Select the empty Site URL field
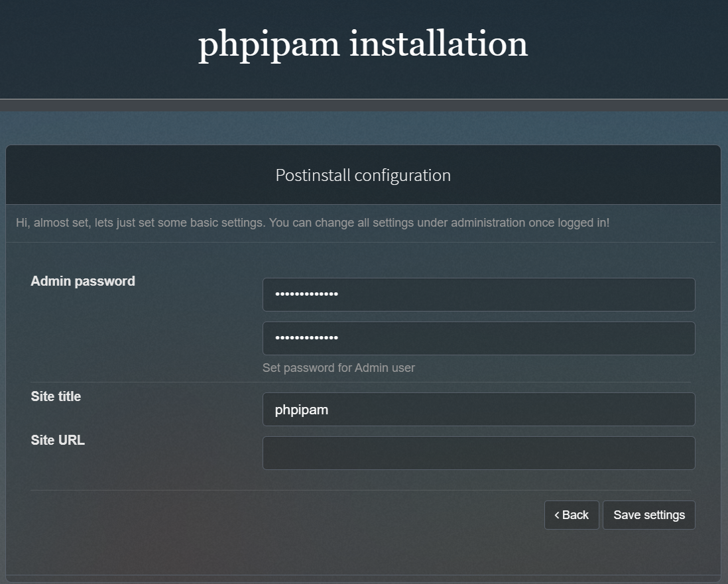728x584 pixels. click(478, 453)
